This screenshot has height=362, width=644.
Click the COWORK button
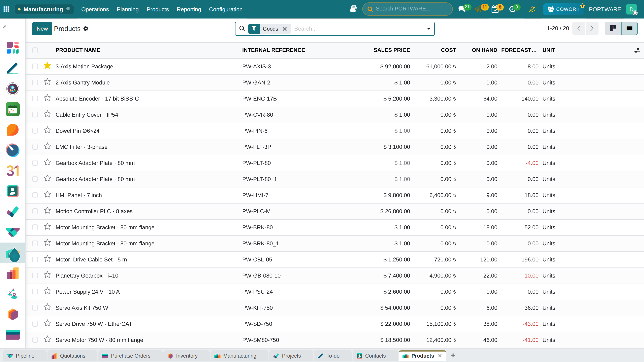(563, 9)
